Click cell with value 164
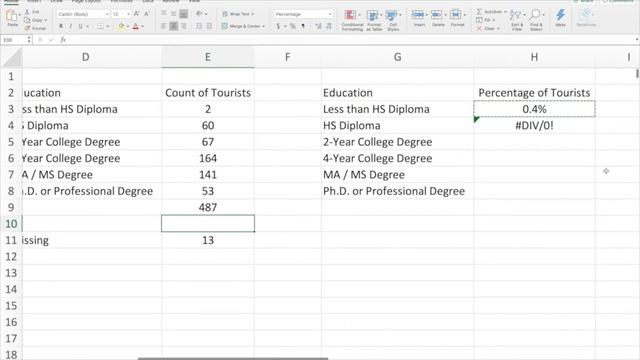Screen dimensions: 640x360 point(208,158)
